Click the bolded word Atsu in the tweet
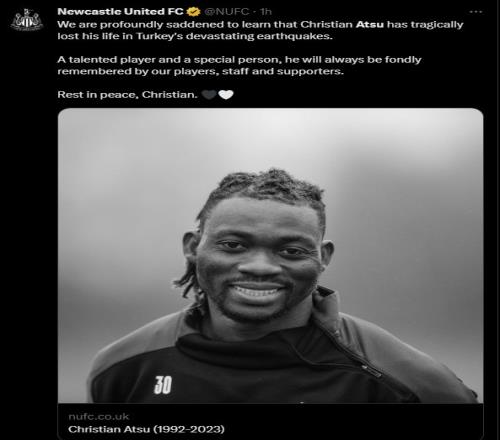500x440 pixels. [x=370, y=25]
